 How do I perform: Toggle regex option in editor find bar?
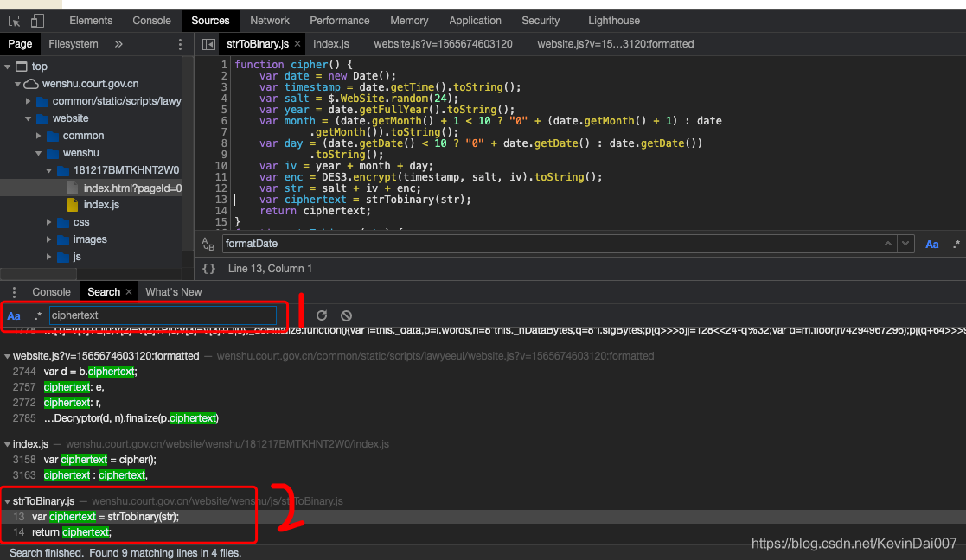pos(956,245)
